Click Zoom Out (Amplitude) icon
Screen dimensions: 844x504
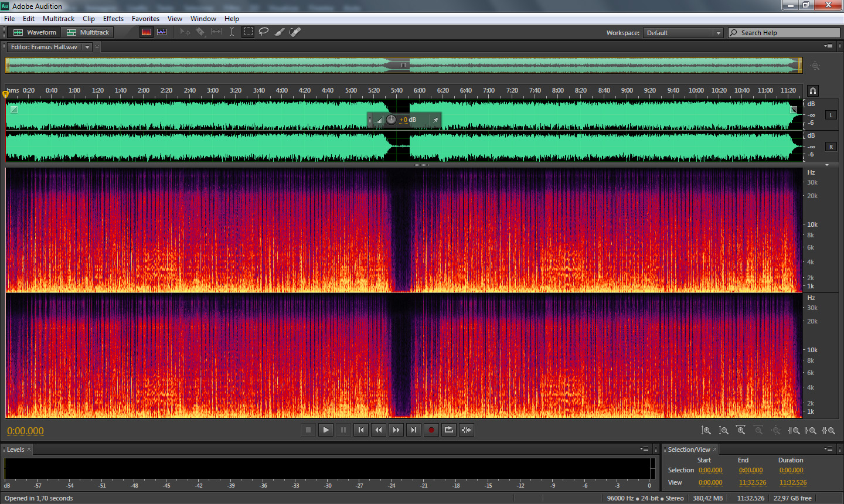(x=724, y=431)
